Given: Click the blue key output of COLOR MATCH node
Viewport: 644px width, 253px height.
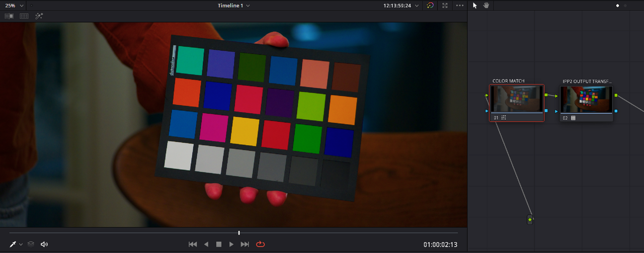Looking at the screenshot, I should [547, 111].
